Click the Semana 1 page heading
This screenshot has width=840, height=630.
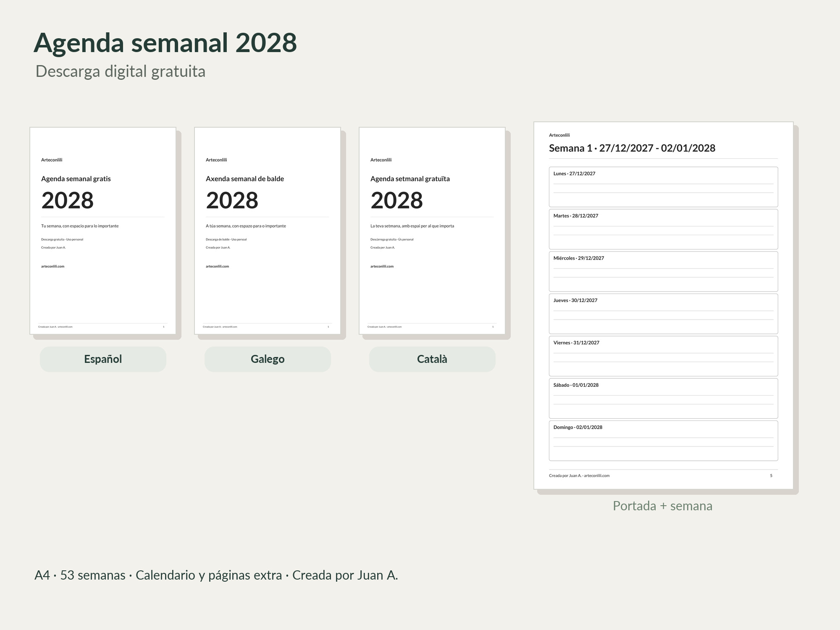click(x=632, y=148)
